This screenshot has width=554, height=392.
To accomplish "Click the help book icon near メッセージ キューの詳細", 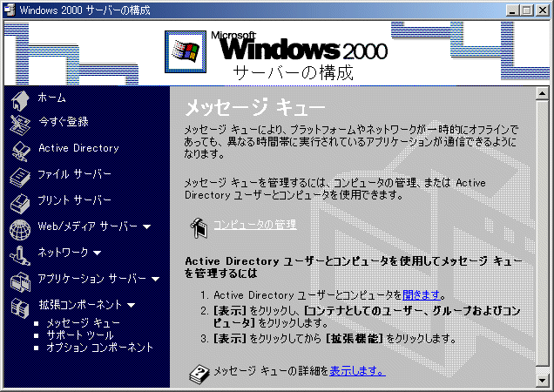I will [199, 374].
